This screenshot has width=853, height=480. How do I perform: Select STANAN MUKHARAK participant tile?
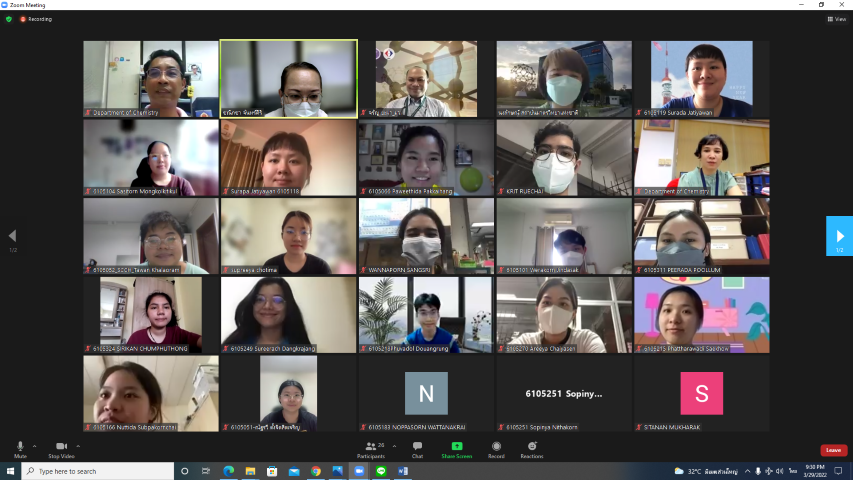point(701,393)
